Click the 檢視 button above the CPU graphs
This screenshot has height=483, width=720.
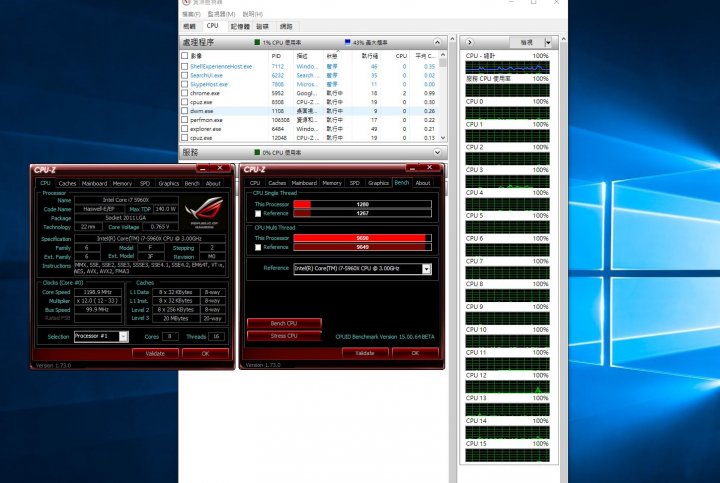527,42
